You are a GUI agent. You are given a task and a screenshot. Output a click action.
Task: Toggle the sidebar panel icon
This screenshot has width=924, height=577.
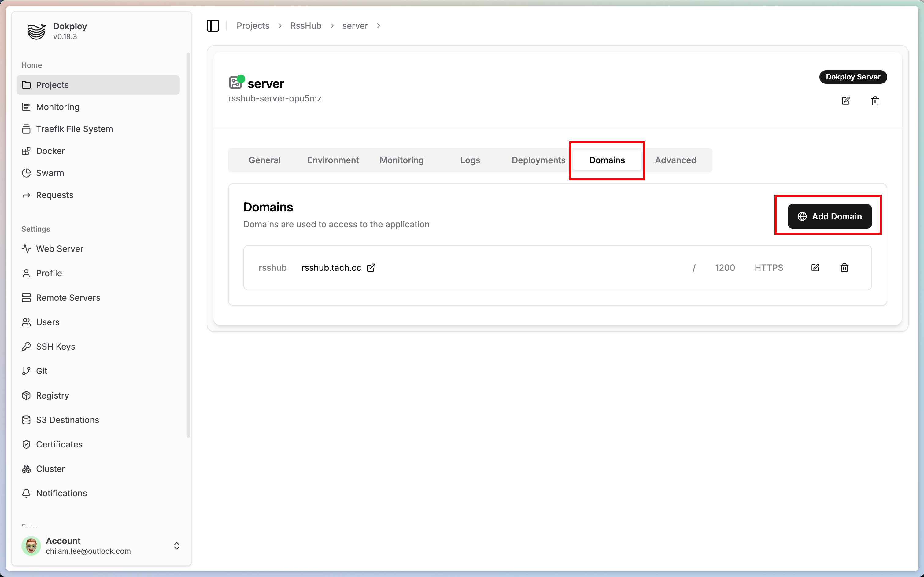213,26
